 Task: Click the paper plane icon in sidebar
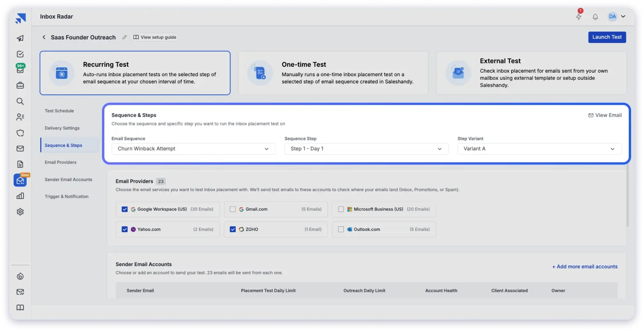tap(20, 38)
